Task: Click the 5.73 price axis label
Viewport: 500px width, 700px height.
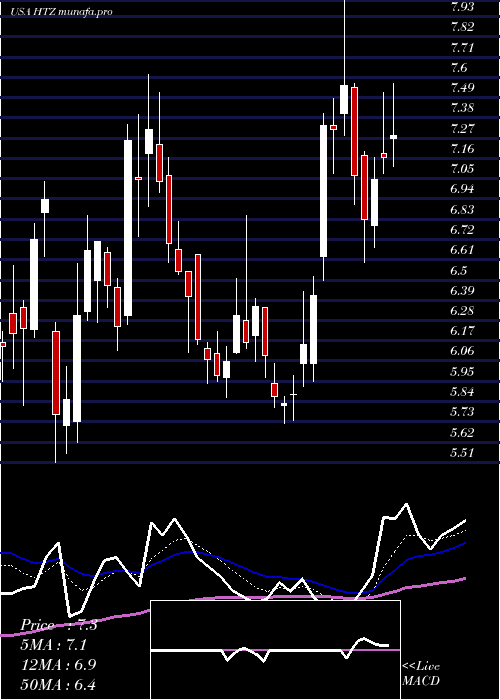Action: (463, 412)
